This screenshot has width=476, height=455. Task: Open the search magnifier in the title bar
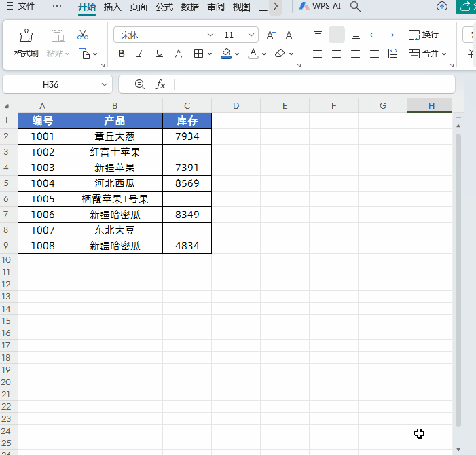355,6
